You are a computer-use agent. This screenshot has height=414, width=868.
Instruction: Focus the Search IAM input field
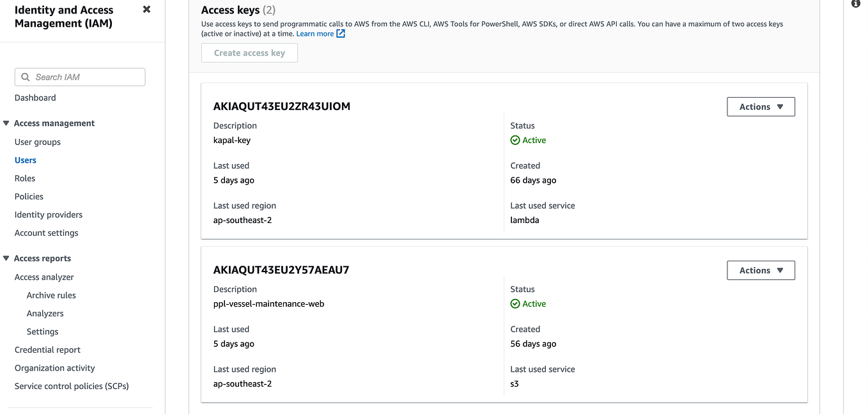pyautogui.click(x=87, y=77)
